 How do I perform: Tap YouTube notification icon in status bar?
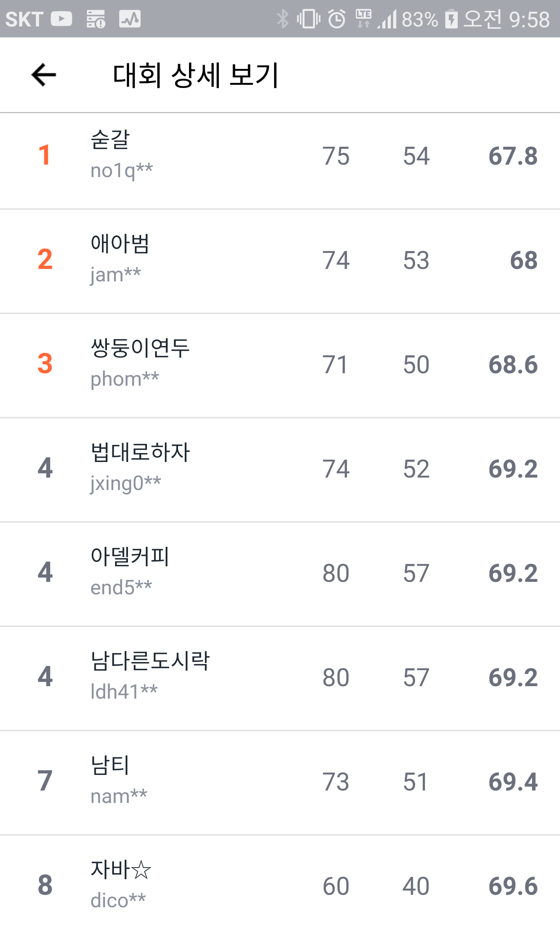[x=61, y=19]
